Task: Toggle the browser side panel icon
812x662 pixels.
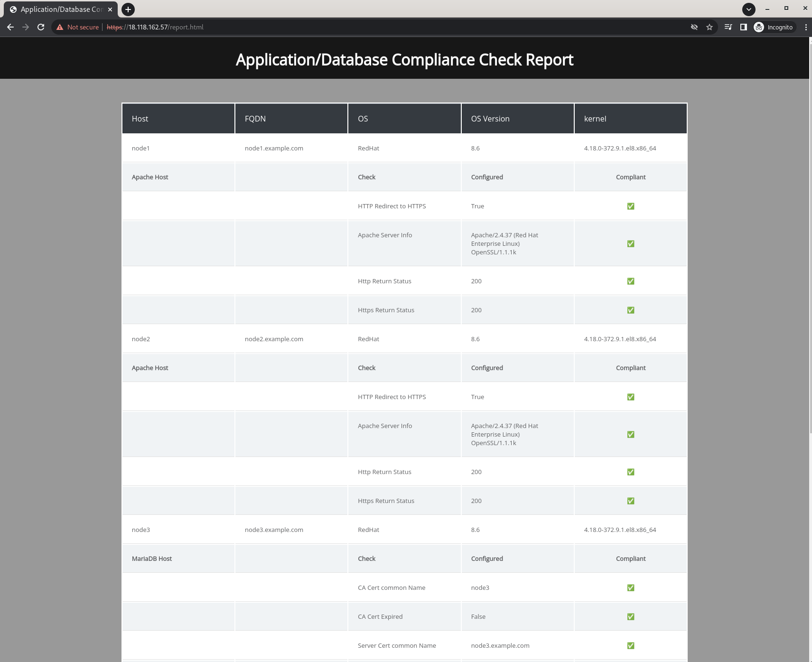Action: [744, 27]
